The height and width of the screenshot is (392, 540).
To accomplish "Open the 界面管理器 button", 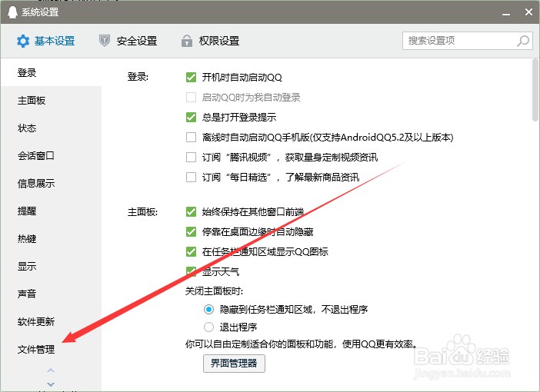I will (234, 364).
